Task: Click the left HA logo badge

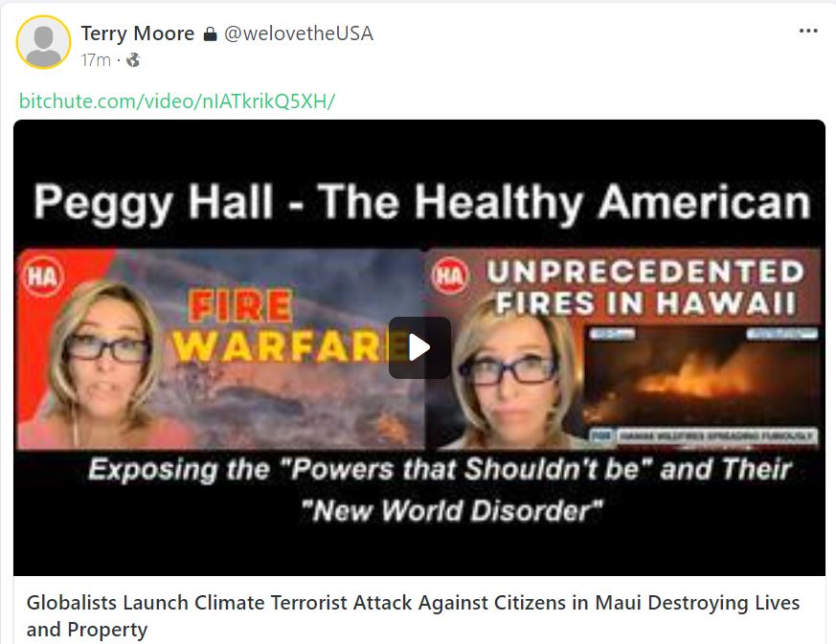Action: coord(43,276)
